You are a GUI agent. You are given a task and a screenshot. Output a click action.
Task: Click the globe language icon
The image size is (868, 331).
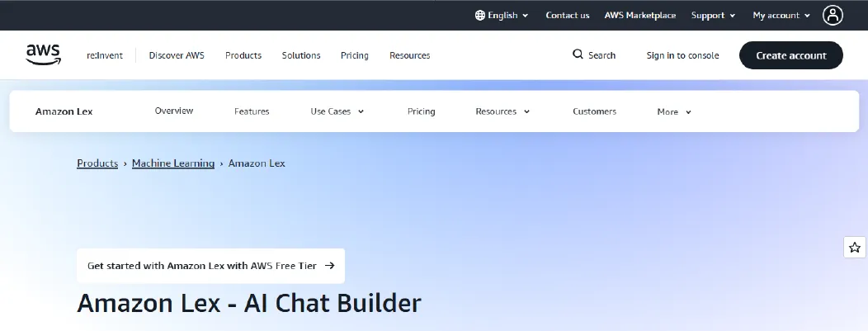[x=480, y=16]
